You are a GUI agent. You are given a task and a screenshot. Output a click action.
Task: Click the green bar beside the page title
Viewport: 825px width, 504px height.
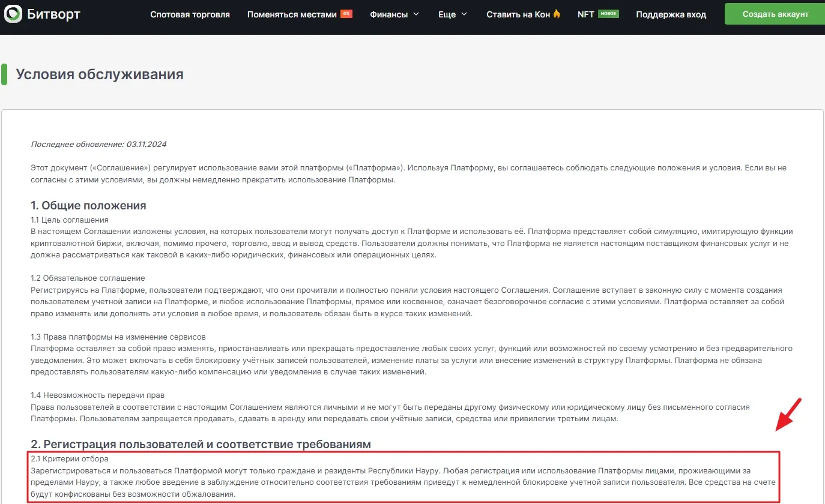[4, 74]
